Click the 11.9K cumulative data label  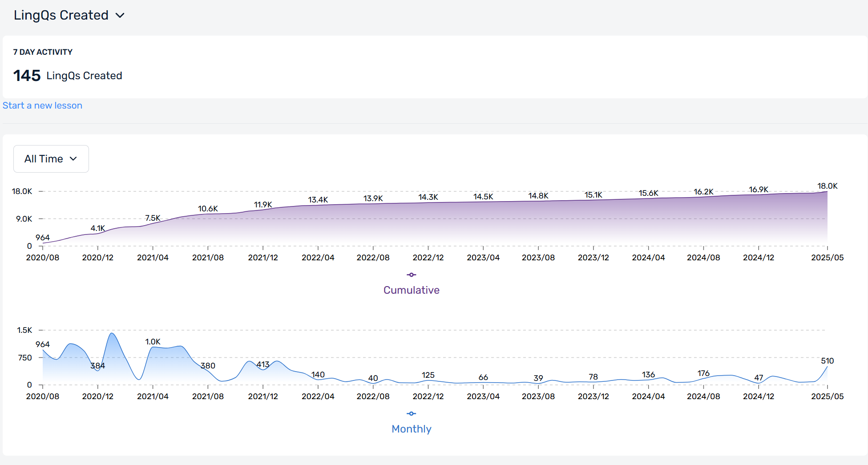263,205
